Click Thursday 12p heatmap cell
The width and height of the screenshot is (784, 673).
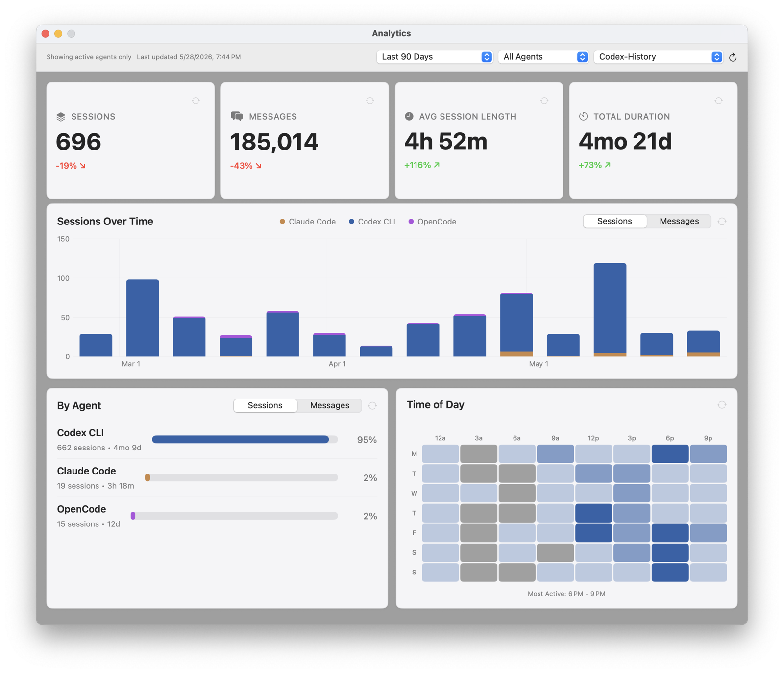[x=593, y=513]
